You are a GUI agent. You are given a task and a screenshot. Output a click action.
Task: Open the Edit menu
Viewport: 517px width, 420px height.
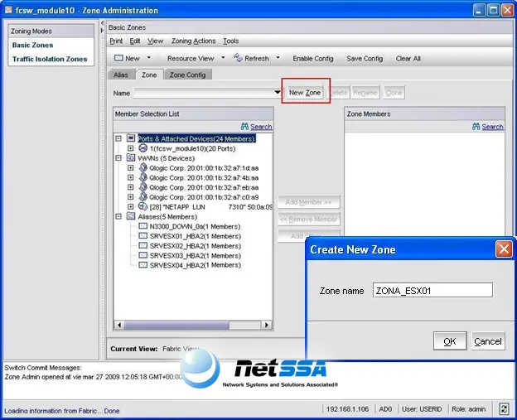(x=135, y=41)
